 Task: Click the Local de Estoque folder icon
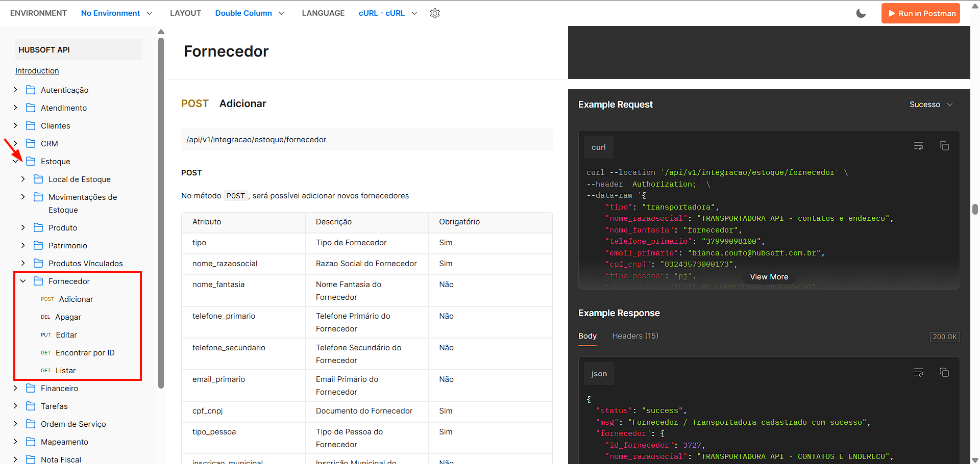tap(38, 179)
